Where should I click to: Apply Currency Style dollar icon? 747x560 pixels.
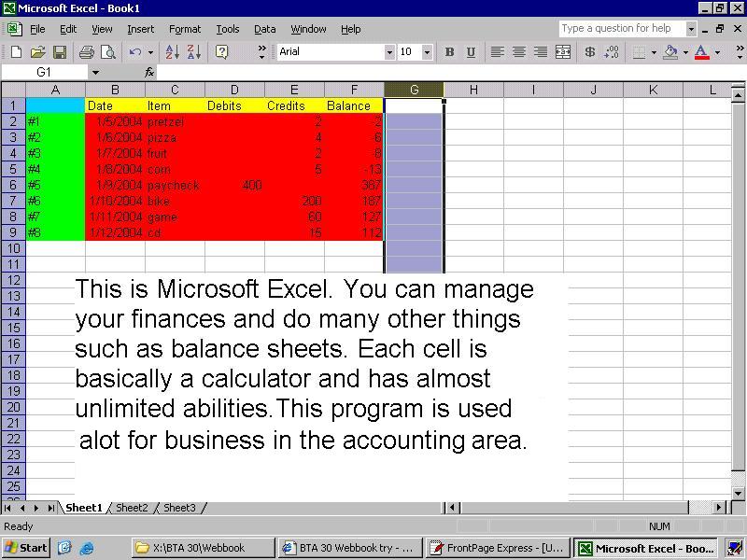point(590,52)
